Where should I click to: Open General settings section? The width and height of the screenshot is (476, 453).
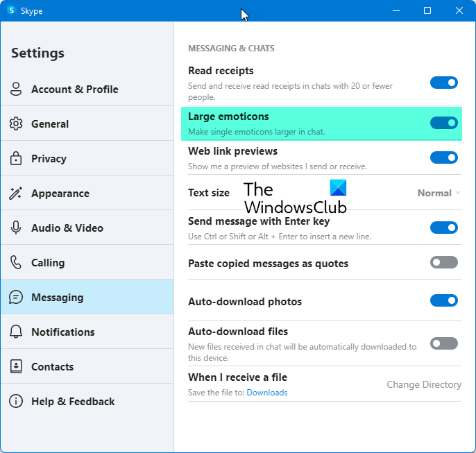(87, 123)
